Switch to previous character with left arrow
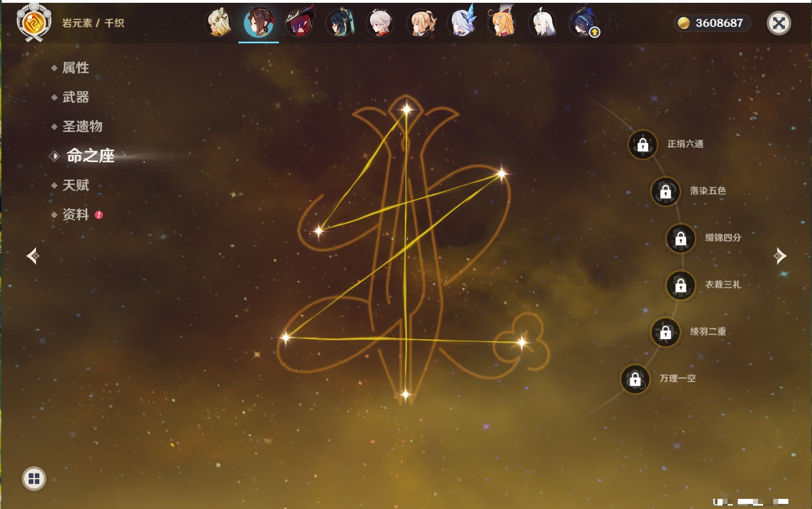The image size is (812, 509). [33, 256]
